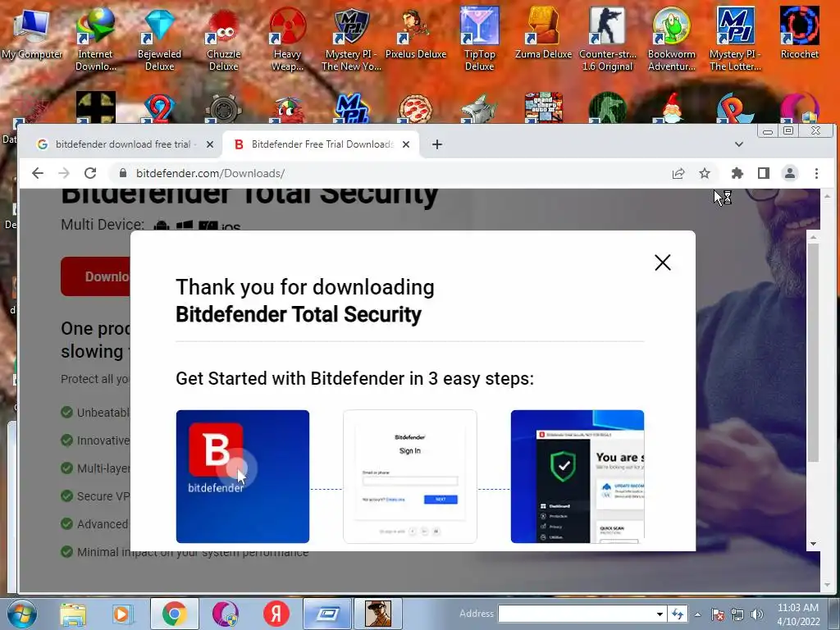The width and height of the screenshot is (840, 630).
Task: Open Chrome profile avatar
Action: click(790, 173)
